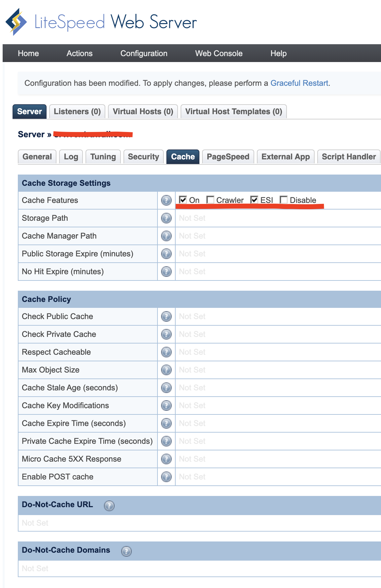Image resolution: width=381 pixels, height=588 pixels.
Task: Click the Server breadcrumb text
Action: (x=31, y=134)
